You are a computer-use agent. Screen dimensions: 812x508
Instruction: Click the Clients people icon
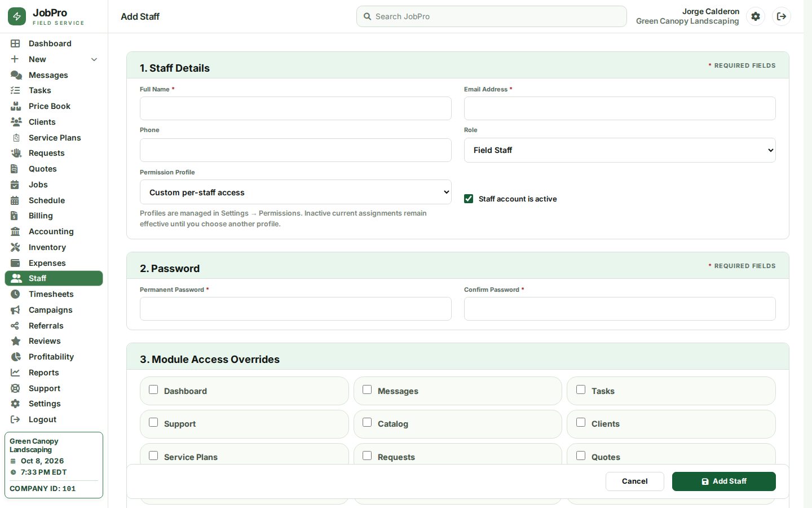click(x=16, y=122)
